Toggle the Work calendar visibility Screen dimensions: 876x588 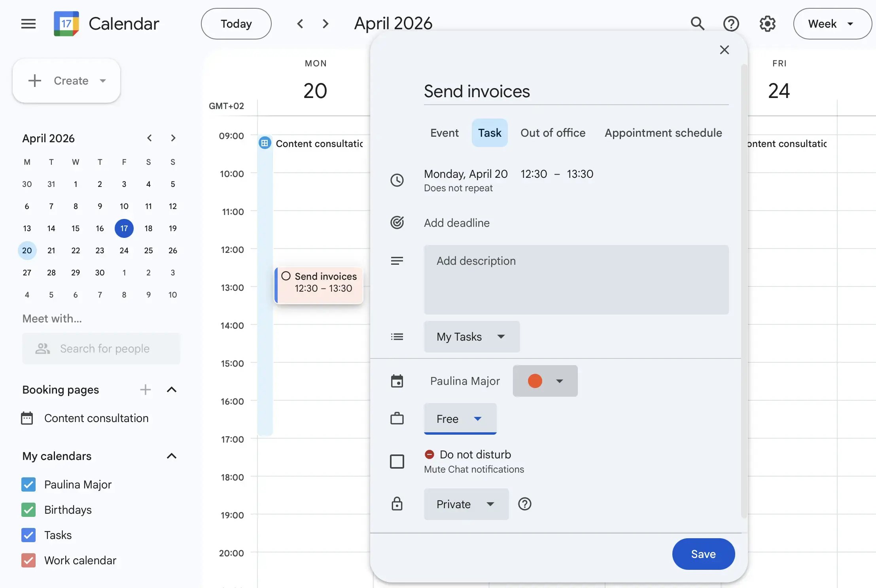click(28, 560)
